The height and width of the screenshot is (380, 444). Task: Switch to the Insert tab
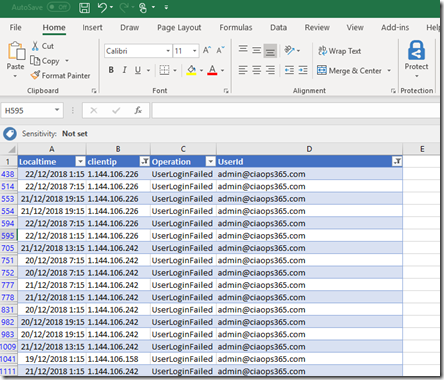[92, 27]
